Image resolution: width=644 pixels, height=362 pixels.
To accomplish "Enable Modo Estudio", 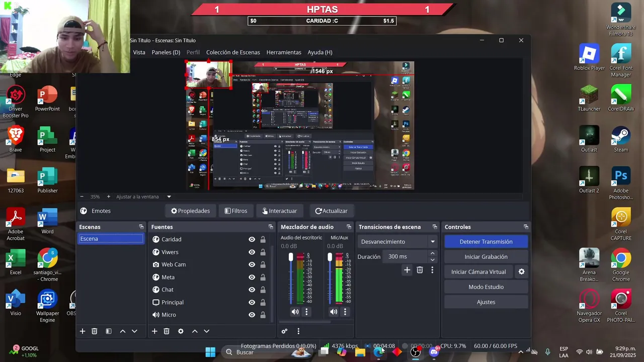I will point(486,287).
